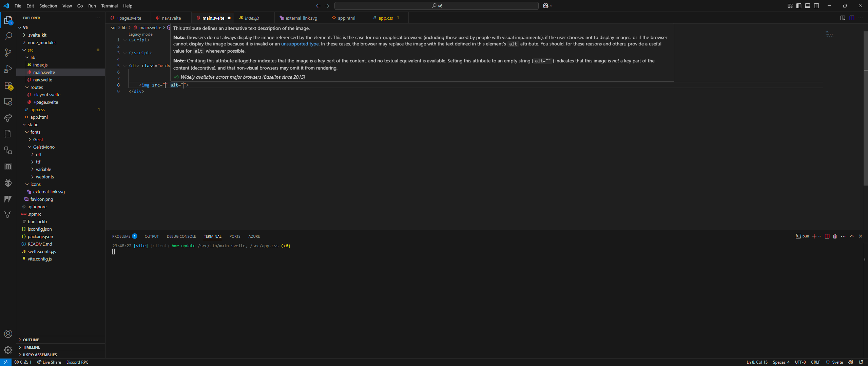Open the Search view in activity bar

8,36
